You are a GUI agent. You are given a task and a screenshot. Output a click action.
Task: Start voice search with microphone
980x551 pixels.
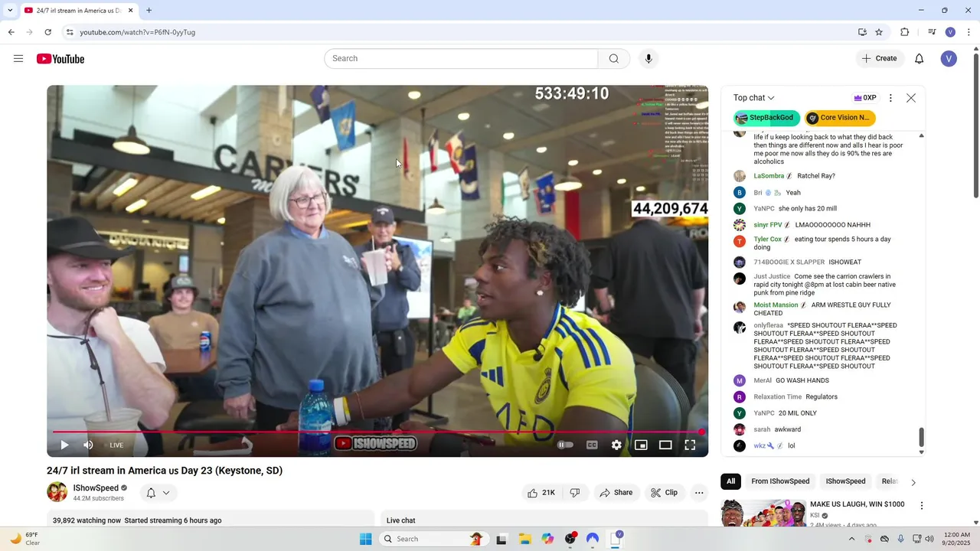(648, 59)
